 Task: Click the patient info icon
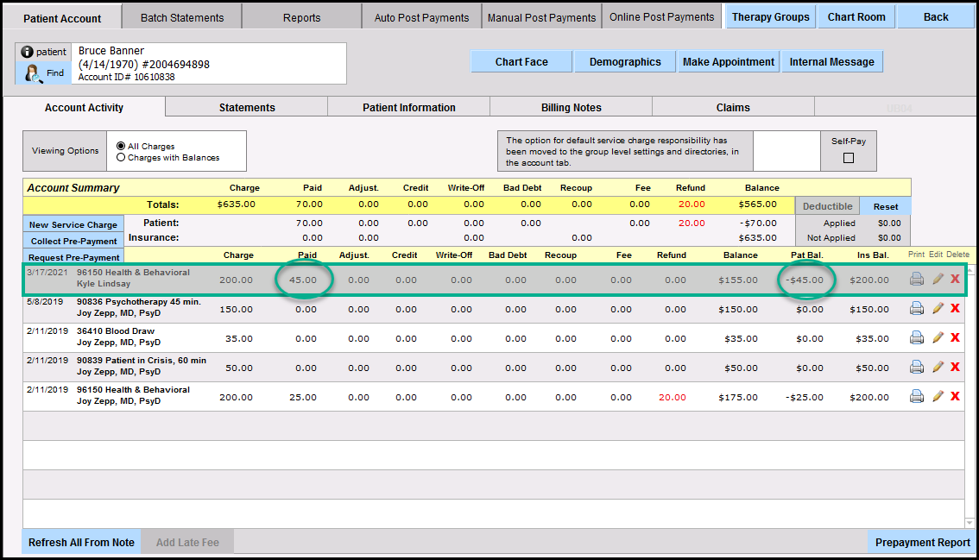(28, 52)
